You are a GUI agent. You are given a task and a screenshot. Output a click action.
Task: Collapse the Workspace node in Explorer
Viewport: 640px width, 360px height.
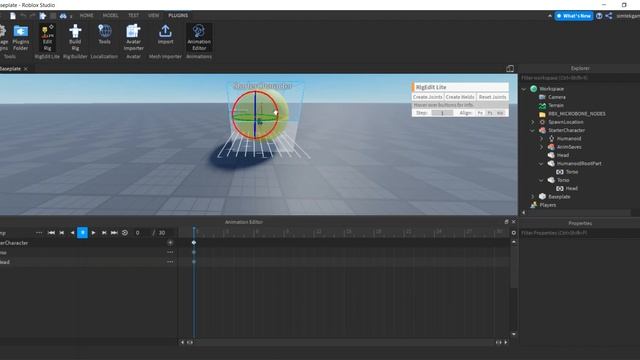[524, 89]
